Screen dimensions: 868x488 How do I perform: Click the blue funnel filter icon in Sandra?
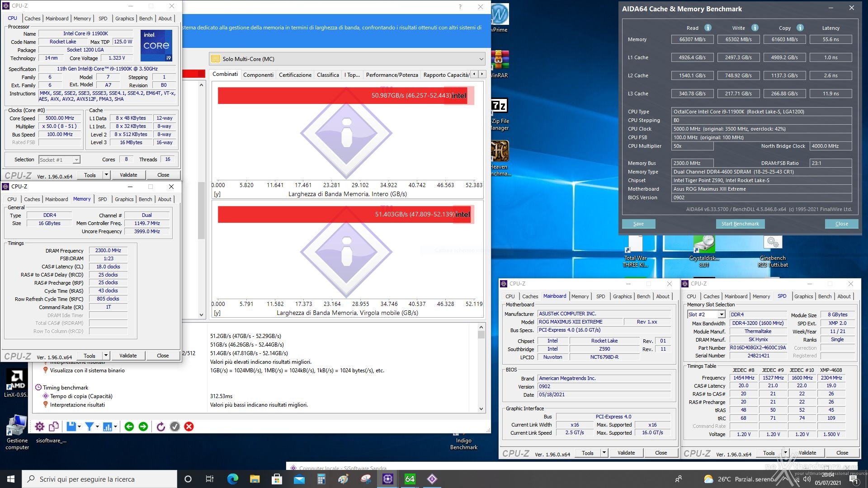(89, 427)
